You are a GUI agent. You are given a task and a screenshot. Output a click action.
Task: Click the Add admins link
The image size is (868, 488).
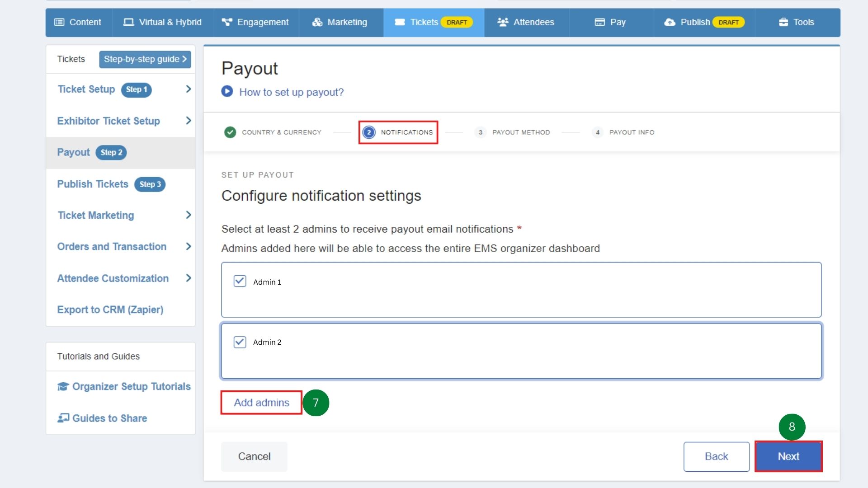[261, 403]
